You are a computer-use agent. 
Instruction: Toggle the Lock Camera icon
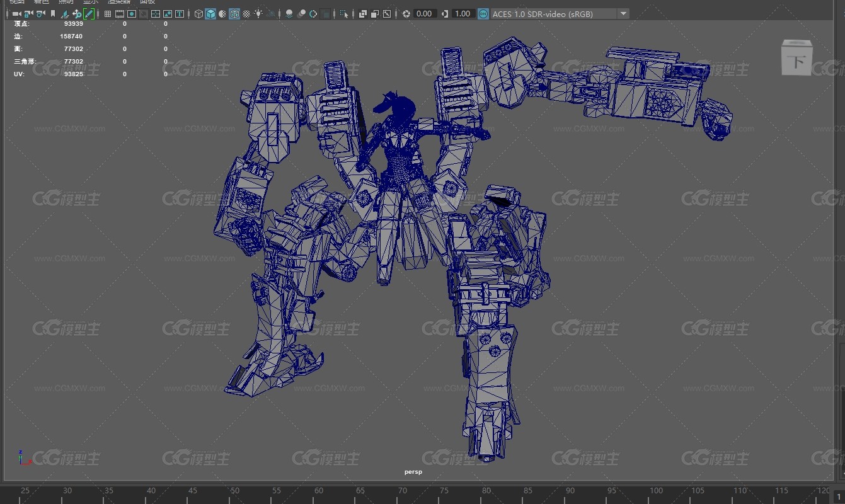(x=28, y=14)
